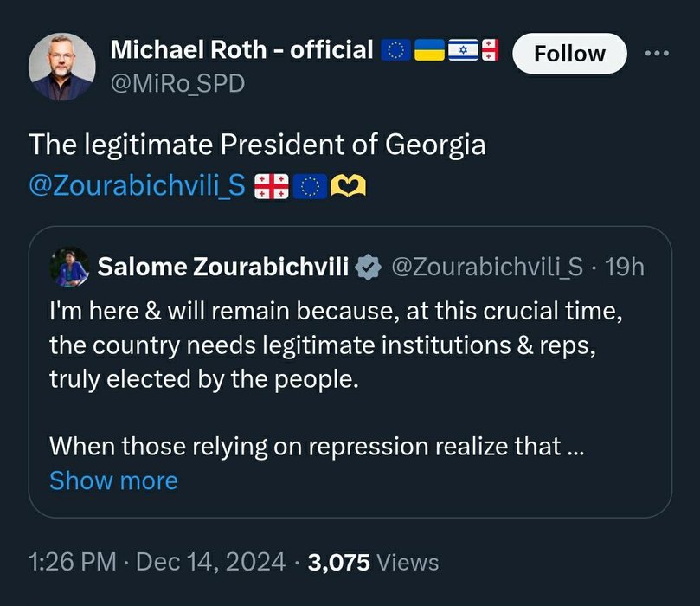
Task: Click Salome Zourabichvili's name in quoted tweet
Action: 223,268
